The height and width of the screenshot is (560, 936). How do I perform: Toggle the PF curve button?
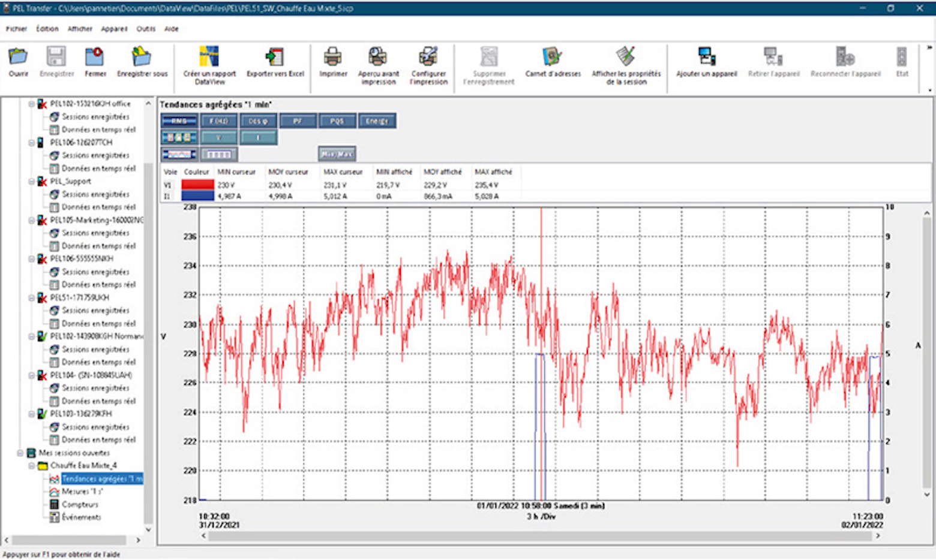pos(298,121)
